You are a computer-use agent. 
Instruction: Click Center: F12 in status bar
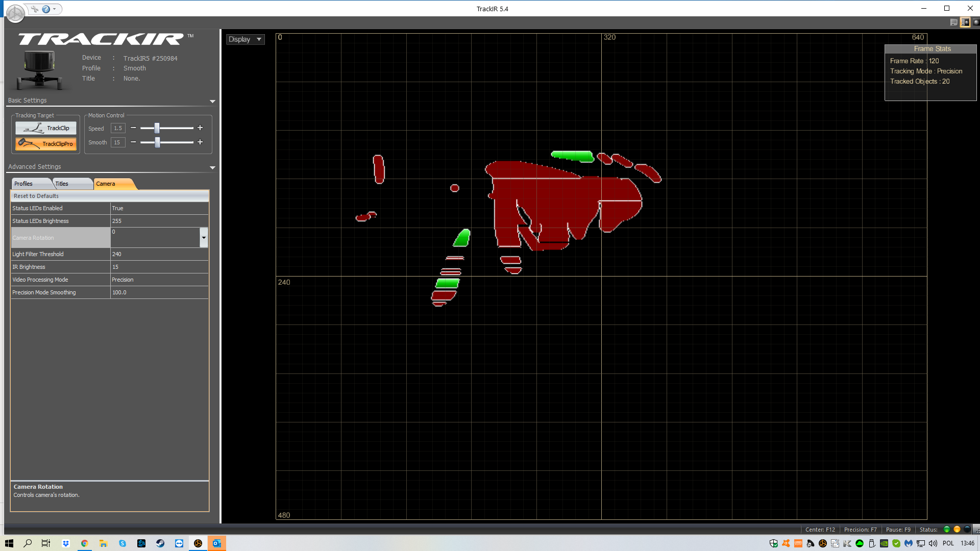click(820, 530)
